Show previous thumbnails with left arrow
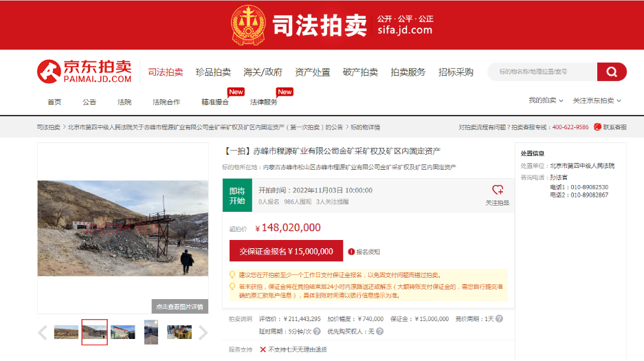The height and width of the screenshot is (361, 644). (x=43, y=332)
